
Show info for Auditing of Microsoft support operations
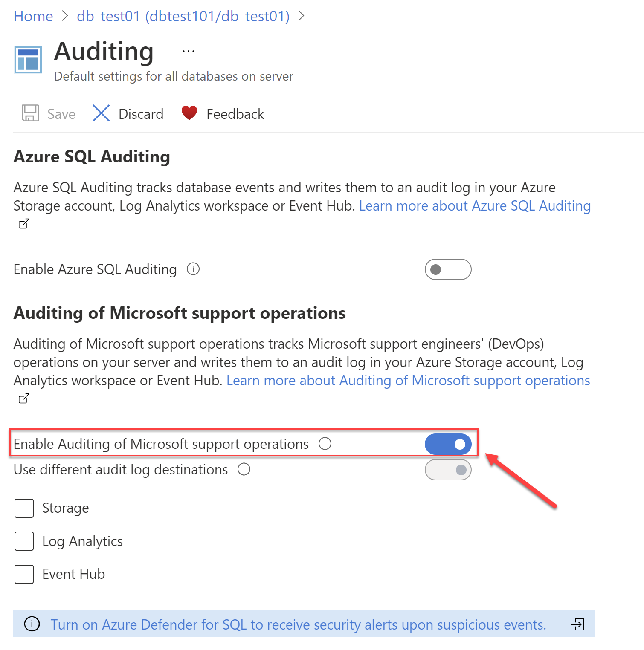tap(325, 444)
